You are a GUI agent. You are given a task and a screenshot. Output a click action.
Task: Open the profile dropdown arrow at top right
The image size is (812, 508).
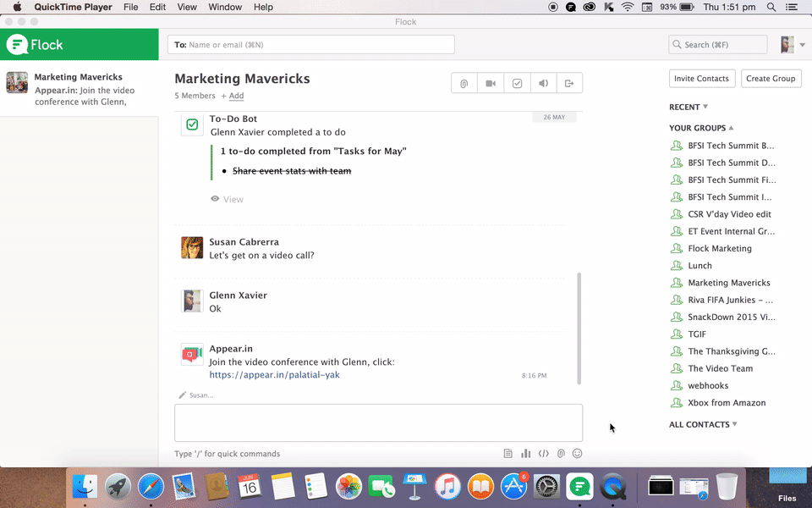[802, 45]
